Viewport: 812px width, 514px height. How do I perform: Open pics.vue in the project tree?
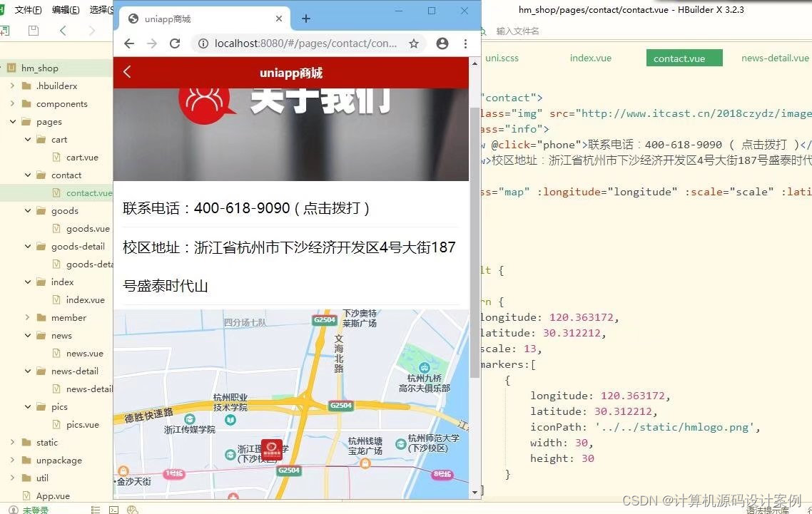point(82,424)
